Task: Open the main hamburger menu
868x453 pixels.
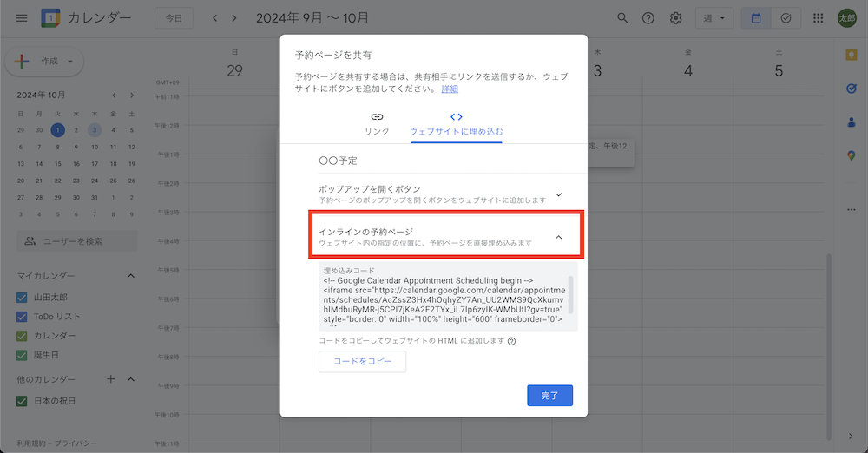Action: [x=22, y=18]
